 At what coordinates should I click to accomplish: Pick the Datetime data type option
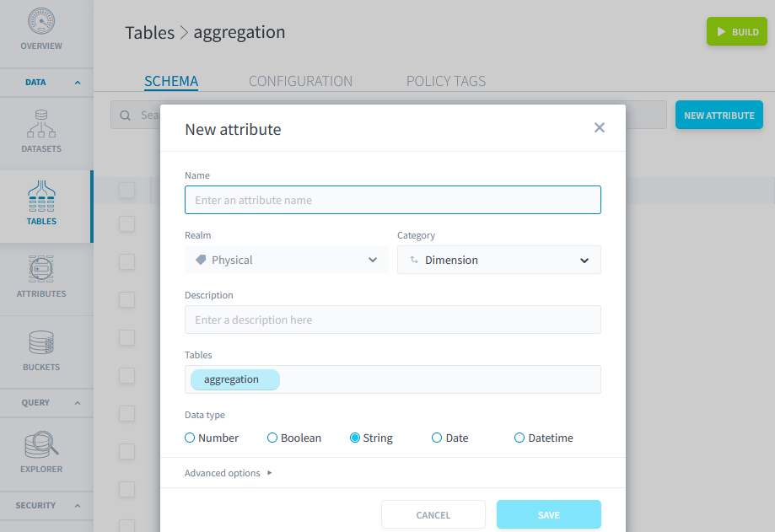click(519, 438)
